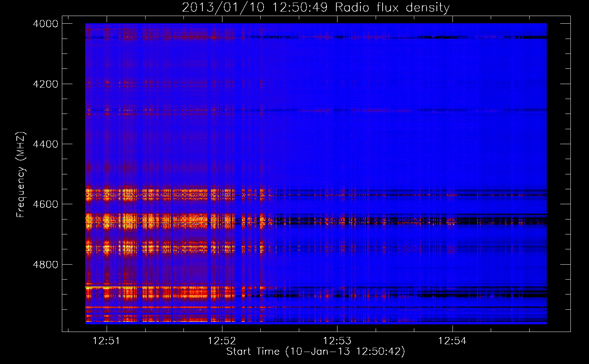
Task: Click the 4800 frequency tick label
Action: 46,265
